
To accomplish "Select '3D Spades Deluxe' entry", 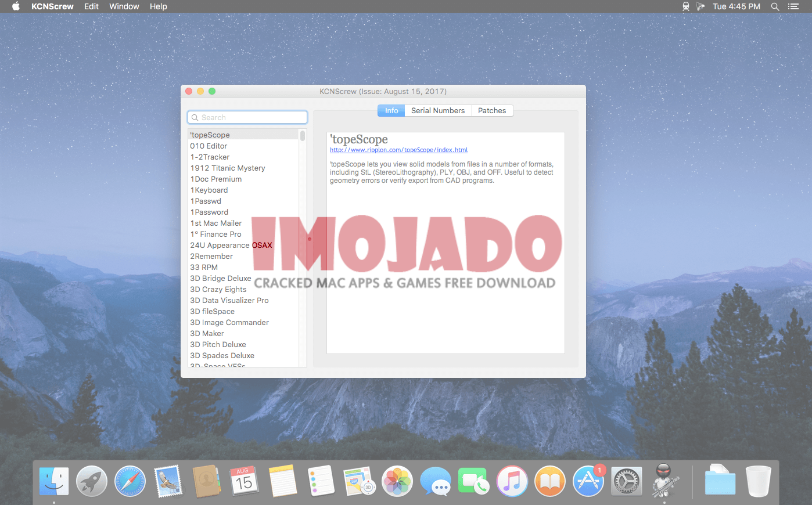I will coord(243,355).
